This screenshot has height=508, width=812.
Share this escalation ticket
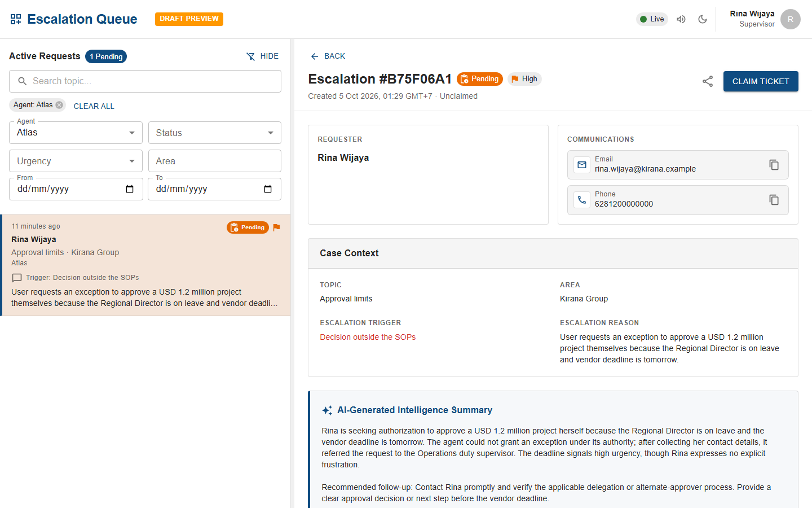pyautogui.click(x=708, y=81)
